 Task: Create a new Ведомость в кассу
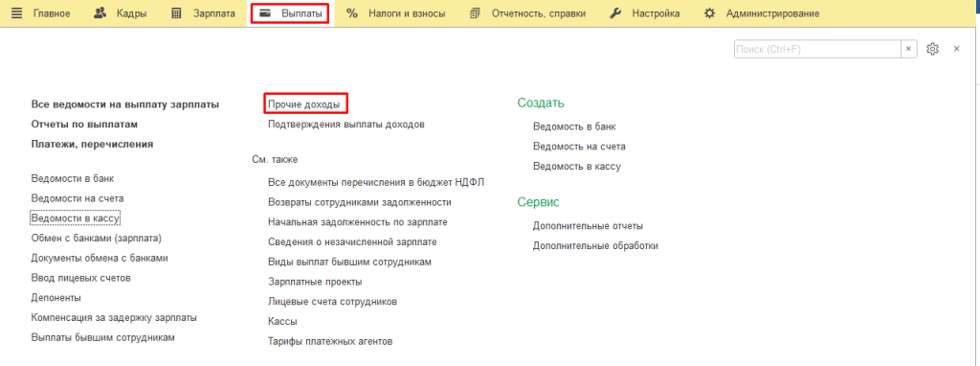pos(577,167)
